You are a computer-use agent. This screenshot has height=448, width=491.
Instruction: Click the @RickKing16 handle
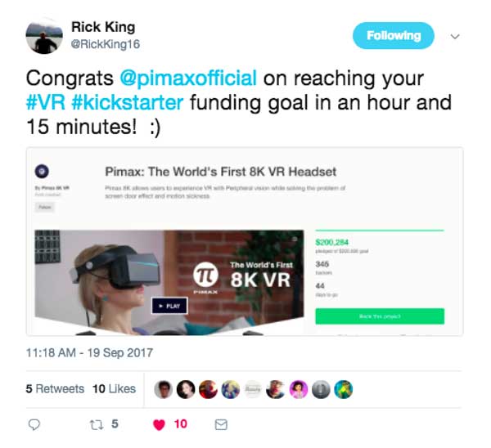pyautogui.click(x=106, y=44)
